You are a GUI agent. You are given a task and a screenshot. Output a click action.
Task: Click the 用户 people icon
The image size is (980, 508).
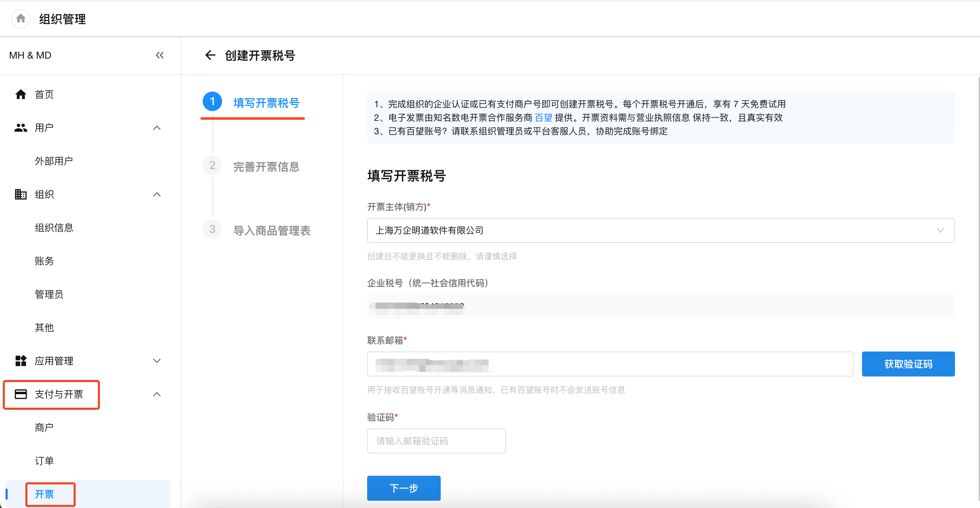click(20, 127)
